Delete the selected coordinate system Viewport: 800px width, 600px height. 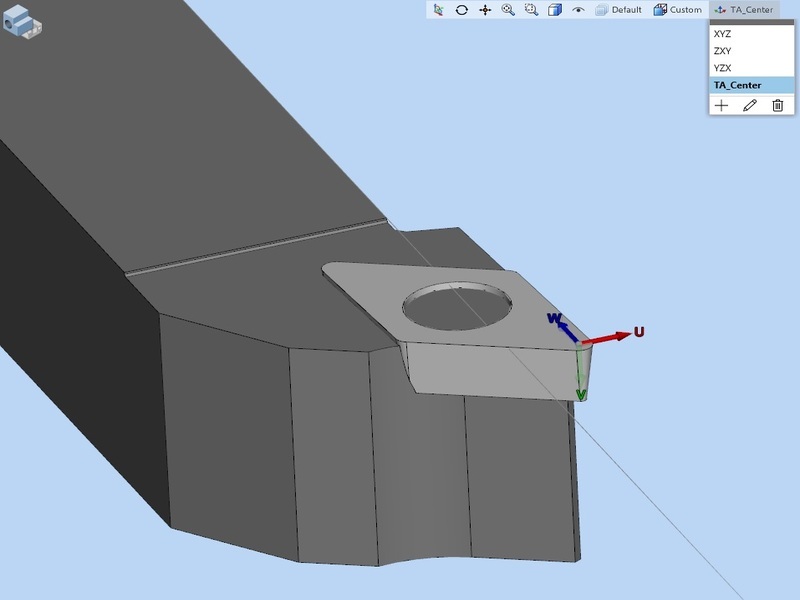[778, 106]
